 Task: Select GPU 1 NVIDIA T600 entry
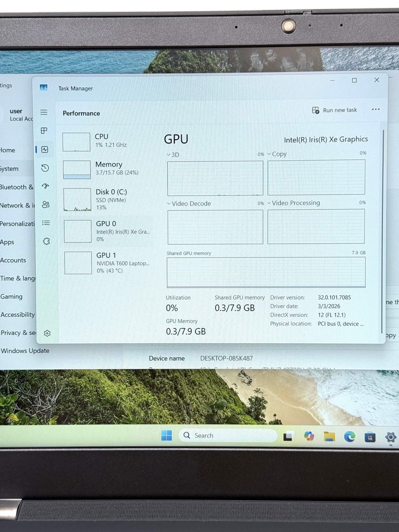pyautogui.click(x=107, y=263)
